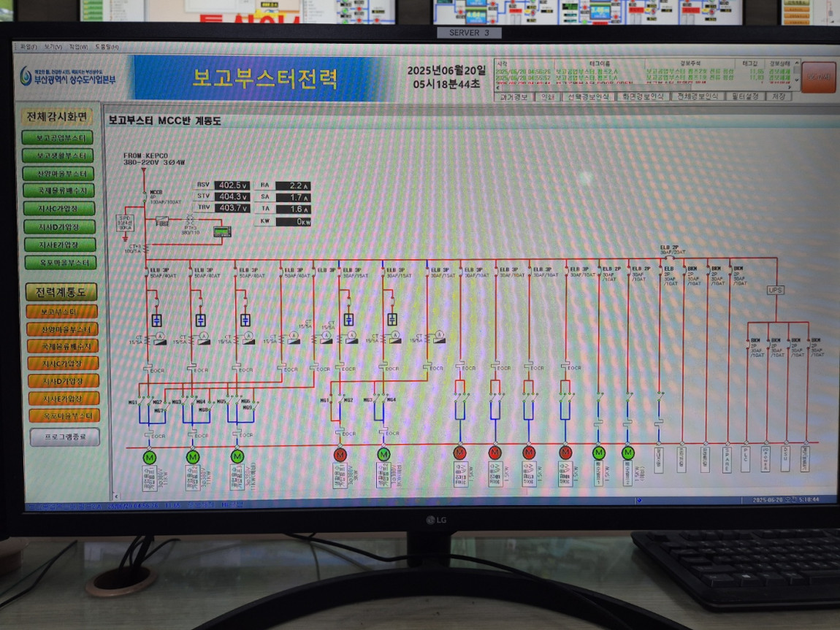
Task: Open the 파일(F) menu
Action: point(28,47)
